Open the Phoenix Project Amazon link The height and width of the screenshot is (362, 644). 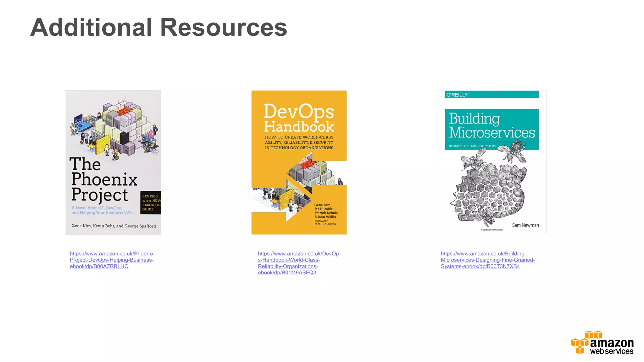pyautogui.click(x=112, y=260)
